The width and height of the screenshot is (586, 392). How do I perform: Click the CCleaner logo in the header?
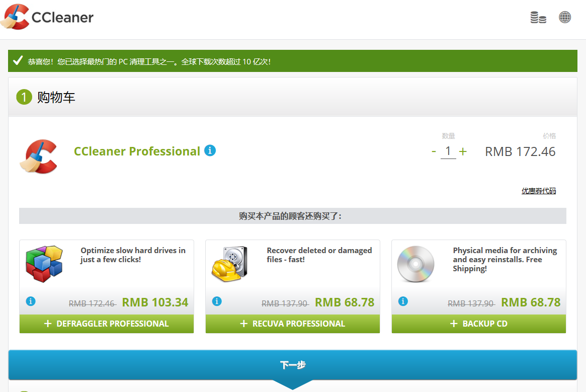click(47, 17)
